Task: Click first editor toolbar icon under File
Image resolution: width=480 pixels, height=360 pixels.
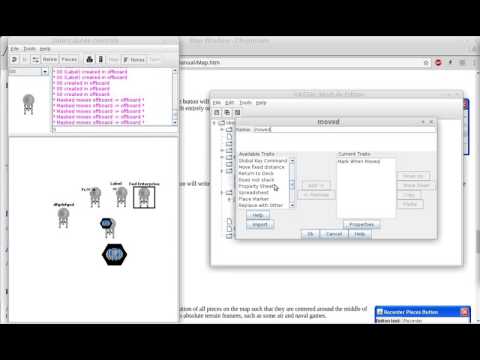Action: [217, 112]
